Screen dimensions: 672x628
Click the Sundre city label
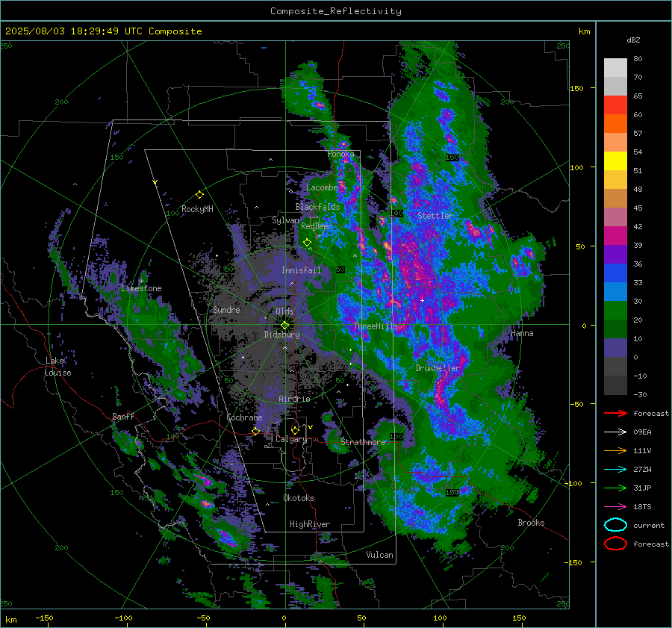226,309
